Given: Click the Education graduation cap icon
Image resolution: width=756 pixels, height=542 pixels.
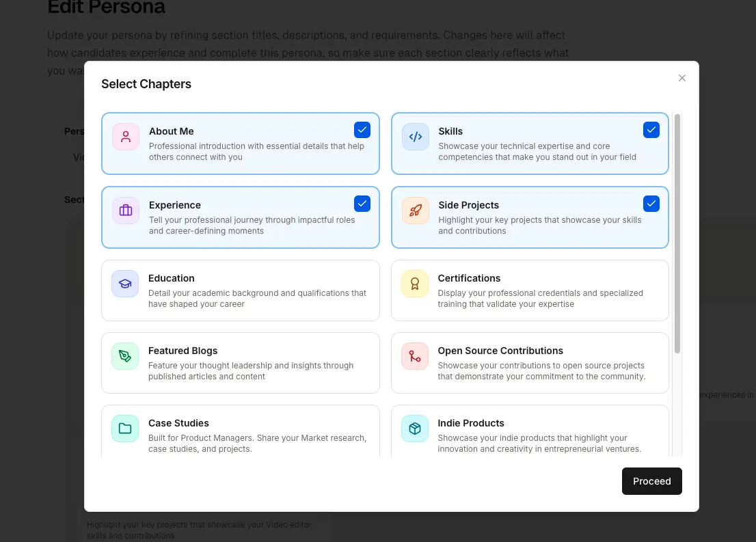Looking at the screenshot, I should [x=125, y=284].
